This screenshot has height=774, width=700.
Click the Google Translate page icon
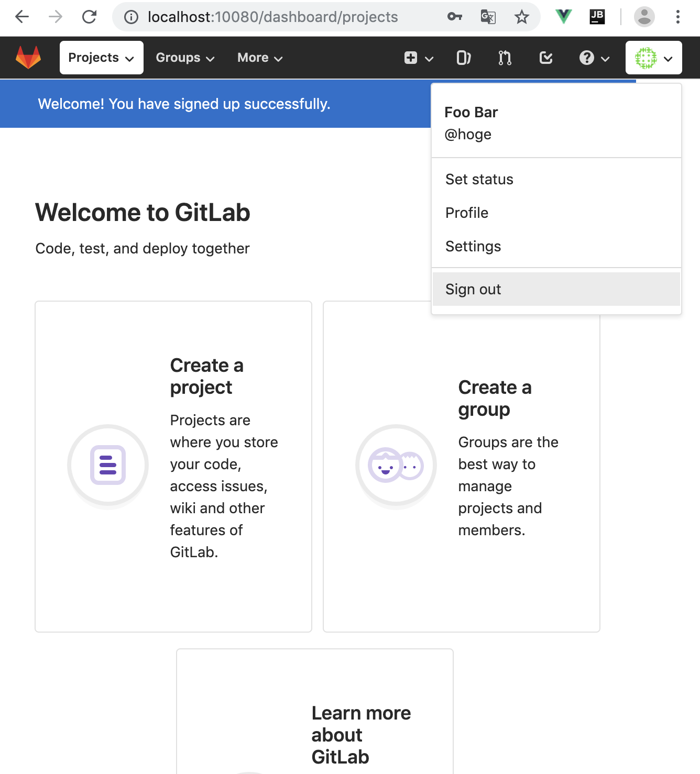[488, 17]
